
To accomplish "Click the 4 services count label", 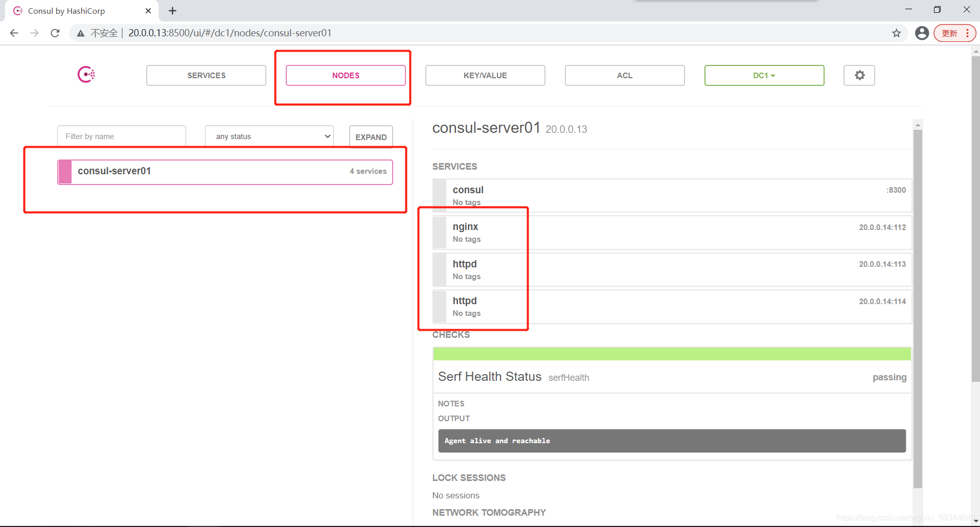I will click(x=368, y=171).
